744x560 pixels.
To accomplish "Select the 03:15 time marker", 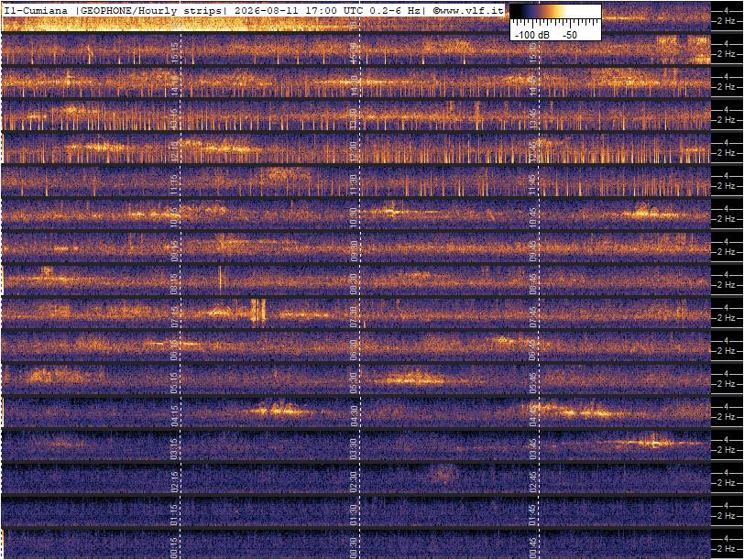I will coord(174,449).
